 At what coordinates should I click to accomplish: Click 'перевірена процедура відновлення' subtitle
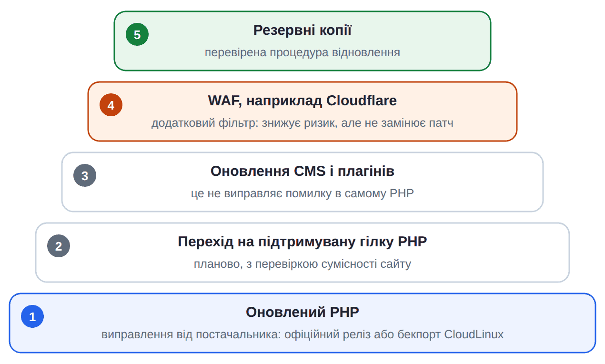pos(302,52)
